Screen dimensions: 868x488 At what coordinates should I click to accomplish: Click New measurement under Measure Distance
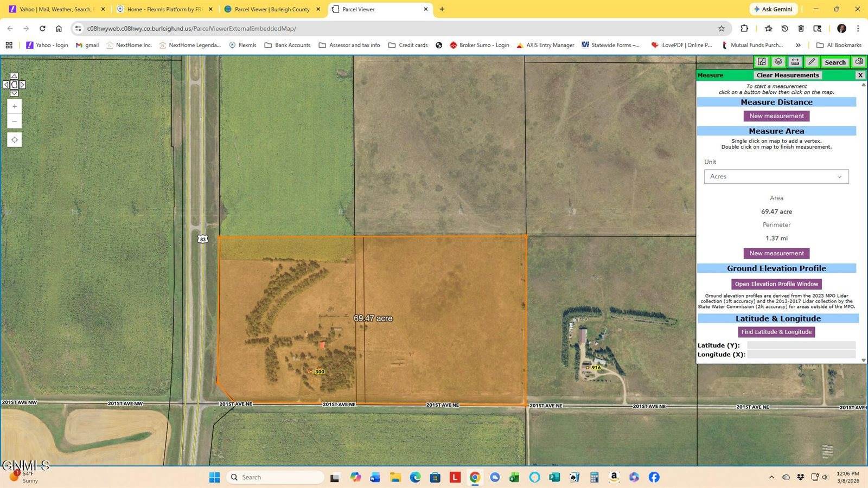click(x=776, y=115)
